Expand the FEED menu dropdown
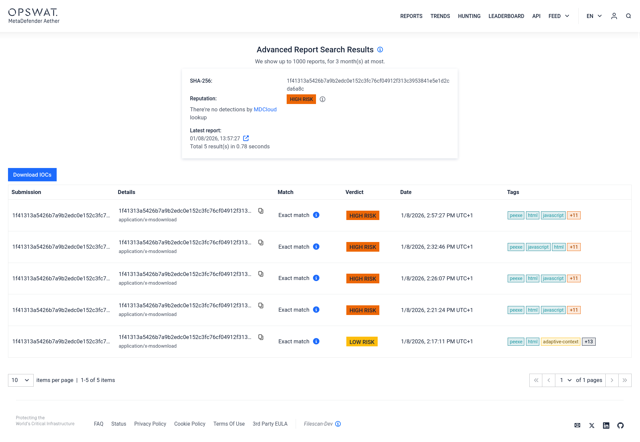 pos(559,16)
